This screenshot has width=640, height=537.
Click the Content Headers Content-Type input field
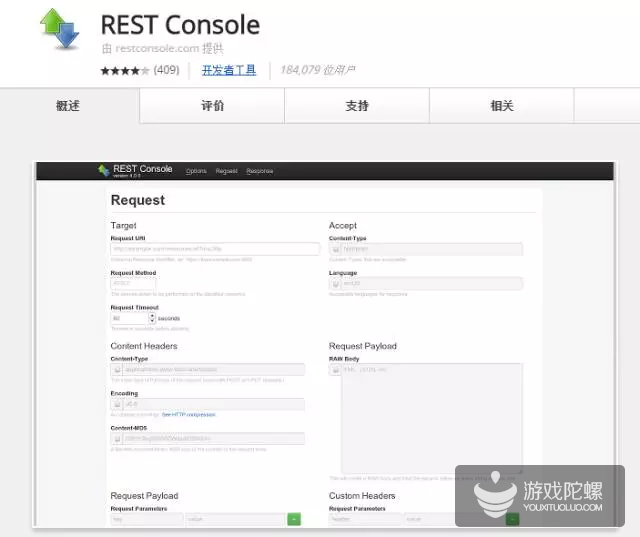pyautogui.click(x=214, y=370)
